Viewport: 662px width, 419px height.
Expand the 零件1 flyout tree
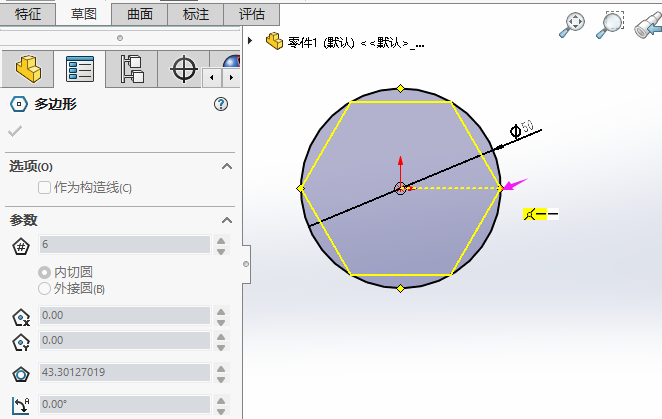[x=250, y=41]
